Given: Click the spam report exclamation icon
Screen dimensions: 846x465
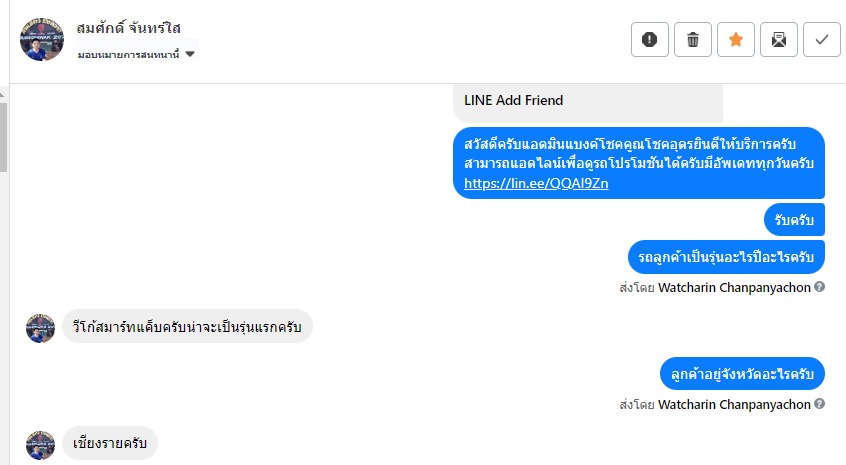Looking at the screenshot, I should pyautogui.click(x=650, y=40).
